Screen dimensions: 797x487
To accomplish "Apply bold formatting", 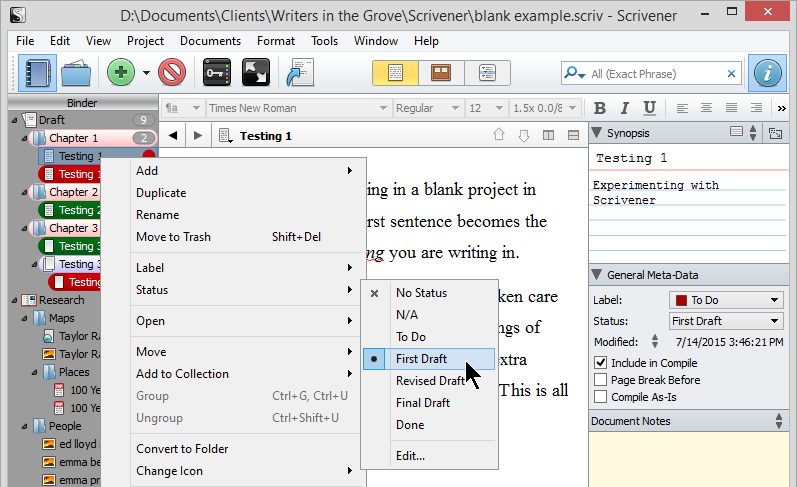I will pos(600,108).
